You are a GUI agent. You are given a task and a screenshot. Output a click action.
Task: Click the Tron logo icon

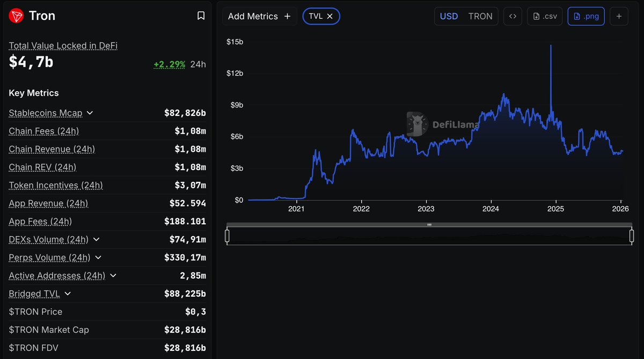[17, 16]
